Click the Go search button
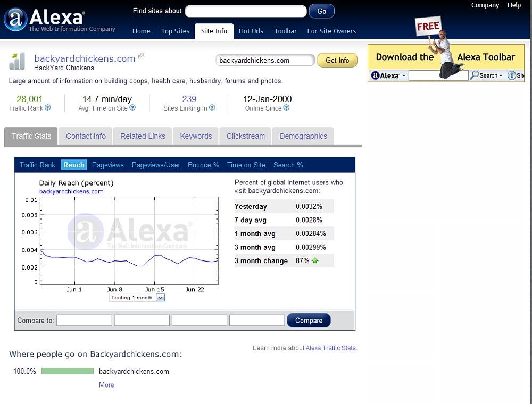Screen dimensions: 532x404 tap(322, 11)
